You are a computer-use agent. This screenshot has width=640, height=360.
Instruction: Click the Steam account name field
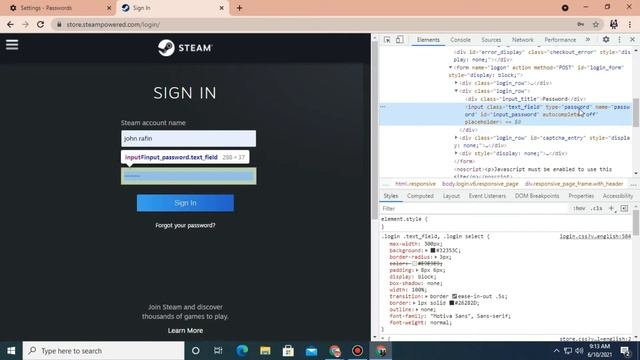click(x=189, y=138)
